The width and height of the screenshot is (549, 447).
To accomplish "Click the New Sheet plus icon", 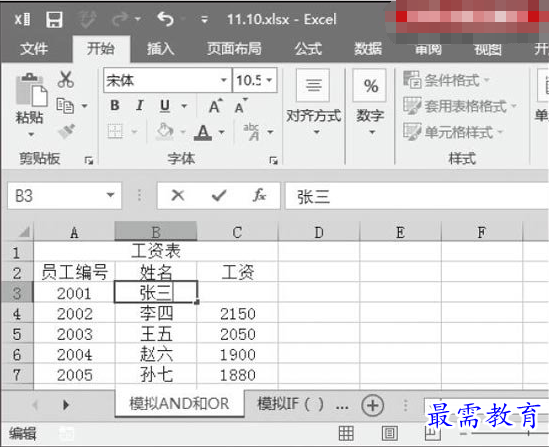I will click(x=372, y=405).
